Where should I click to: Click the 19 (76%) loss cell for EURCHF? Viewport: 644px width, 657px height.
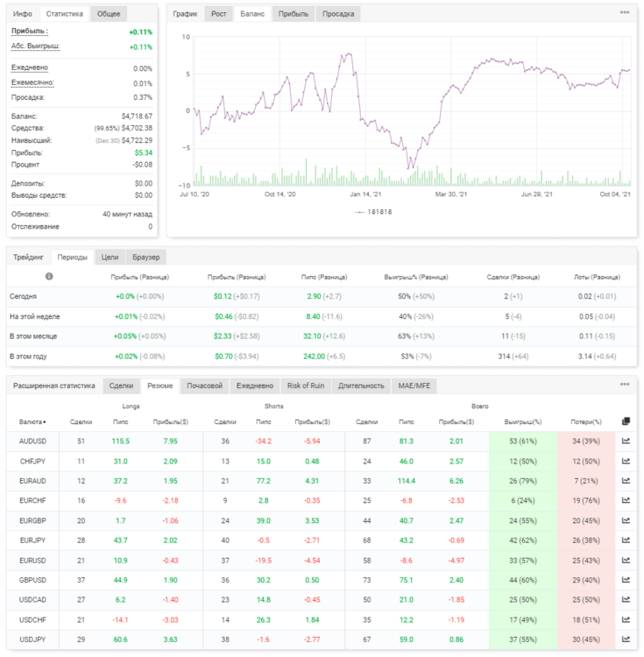click(586, 500)
